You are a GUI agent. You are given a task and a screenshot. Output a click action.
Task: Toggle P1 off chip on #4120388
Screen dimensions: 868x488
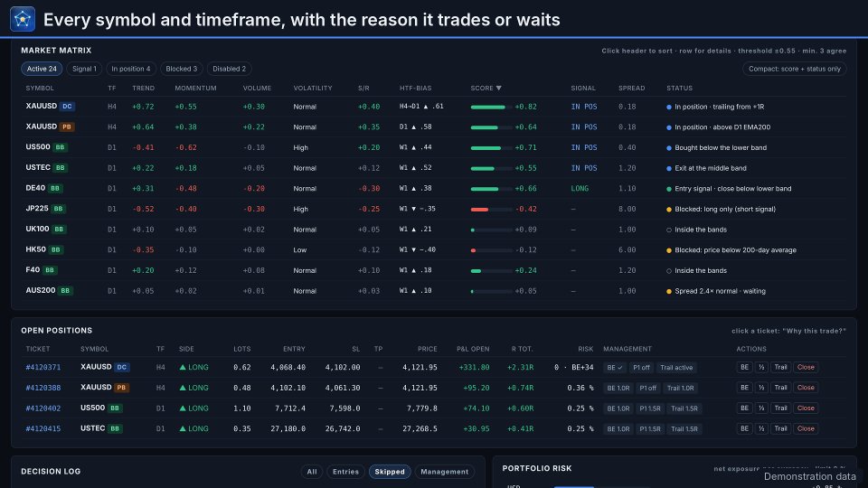click(x=647, y=388)
